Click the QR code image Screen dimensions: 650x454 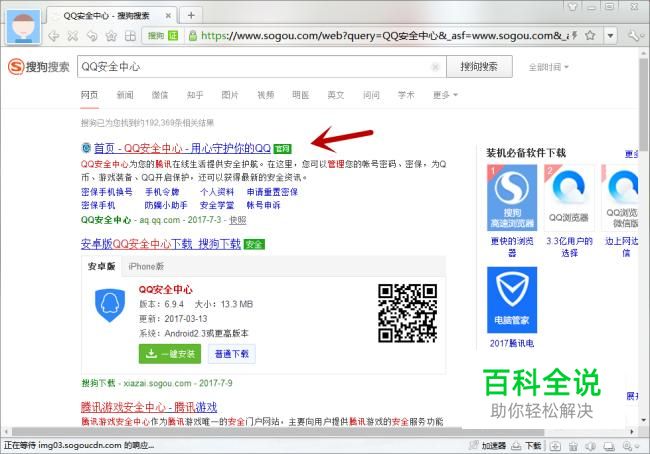point(407,313)
